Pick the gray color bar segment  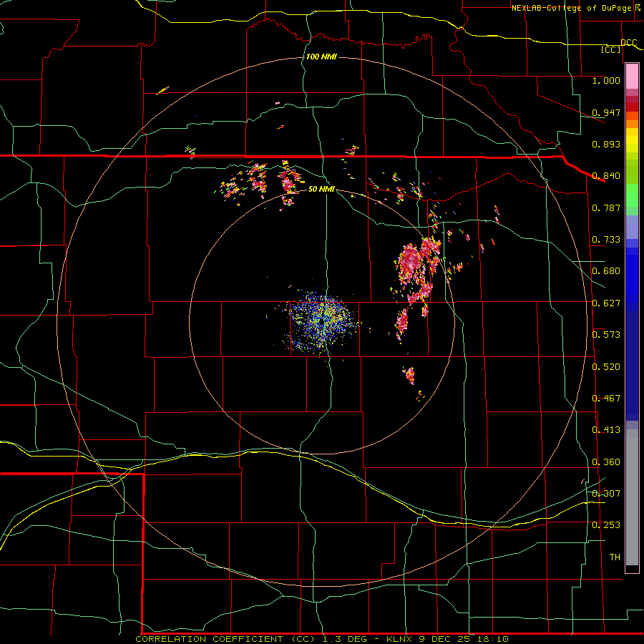(632, 497)
